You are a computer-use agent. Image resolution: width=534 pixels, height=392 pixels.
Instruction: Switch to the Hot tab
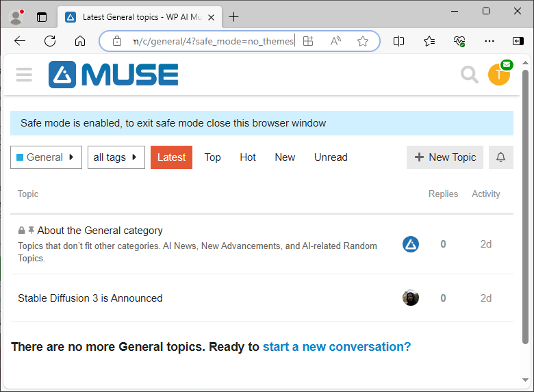point(248,157)
